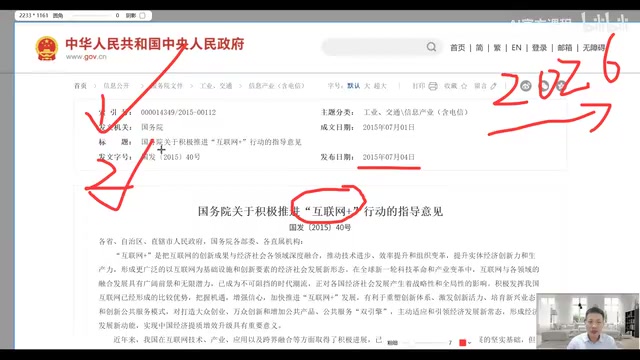Set font size to 大
The height and width of the screenshot is (360, 640).
point(367,86)
